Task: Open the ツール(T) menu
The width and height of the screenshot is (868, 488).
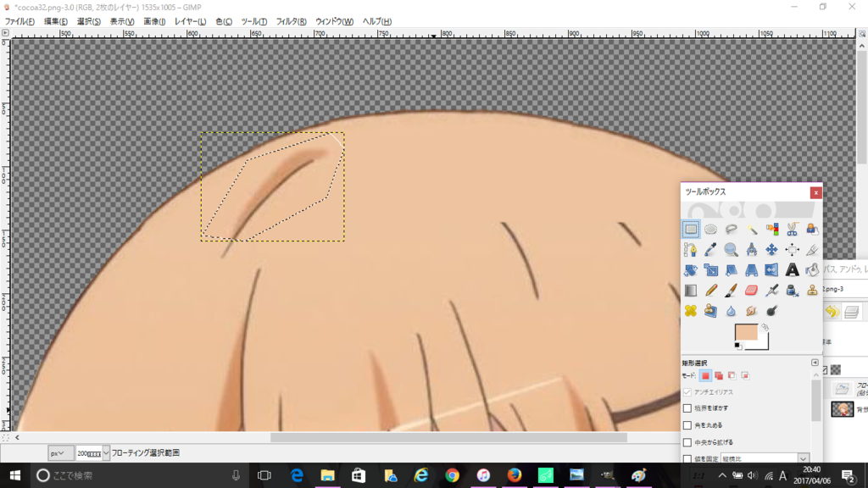Action: click(254, 21)
